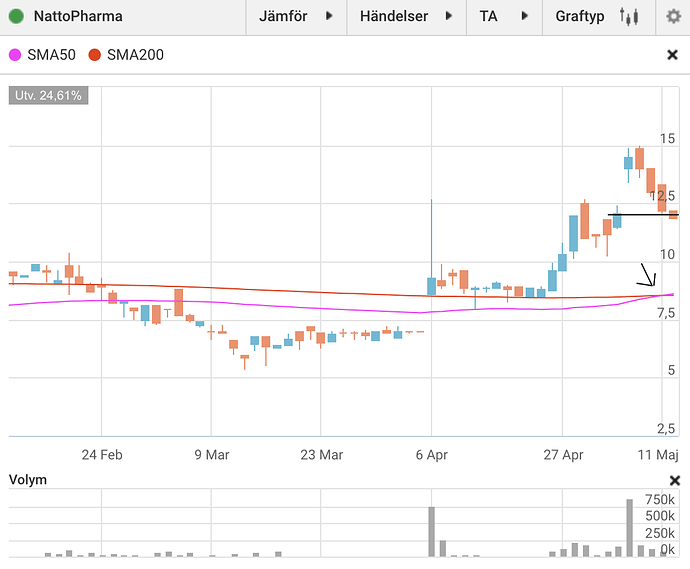Click the 15 price axis label
The height and width of the screenshot is (569, 690).
click(x=667, y=139)
